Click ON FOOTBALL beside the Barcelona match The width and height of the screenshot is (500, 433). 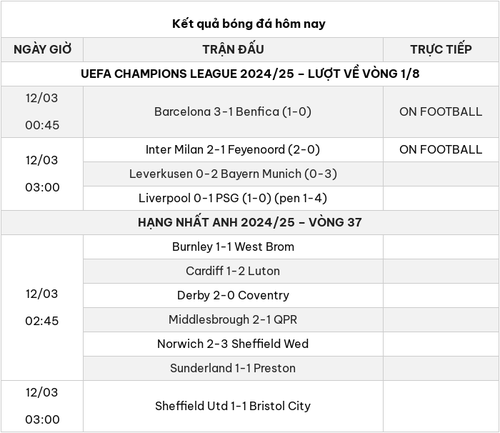441,112
